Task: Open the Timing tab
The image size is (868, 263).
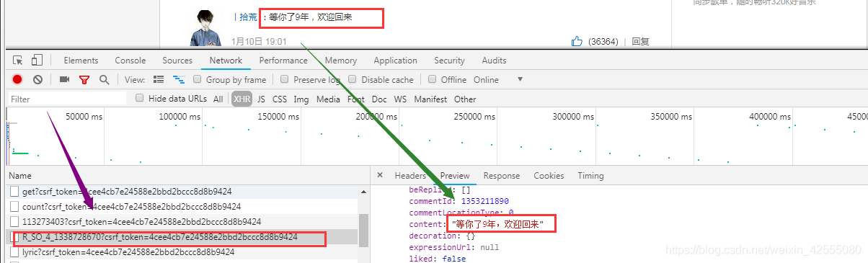Action: click(x=590, y=176)
